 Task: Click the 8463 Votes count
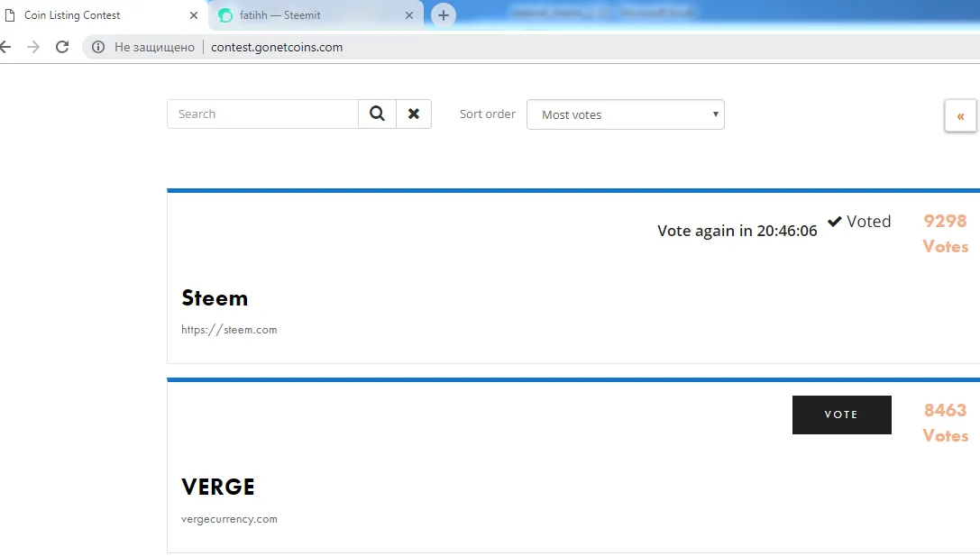tap(946, 423)
